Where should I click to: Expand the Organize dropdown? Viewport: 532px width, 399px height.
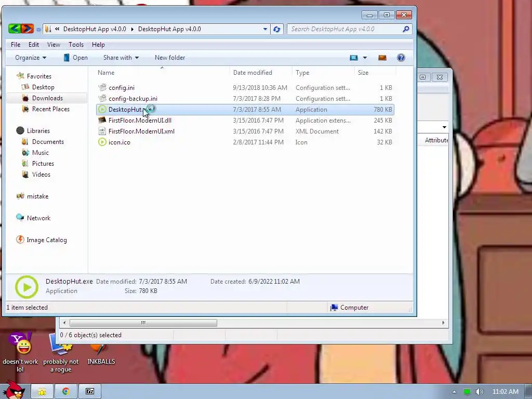[x=31, y=58]
